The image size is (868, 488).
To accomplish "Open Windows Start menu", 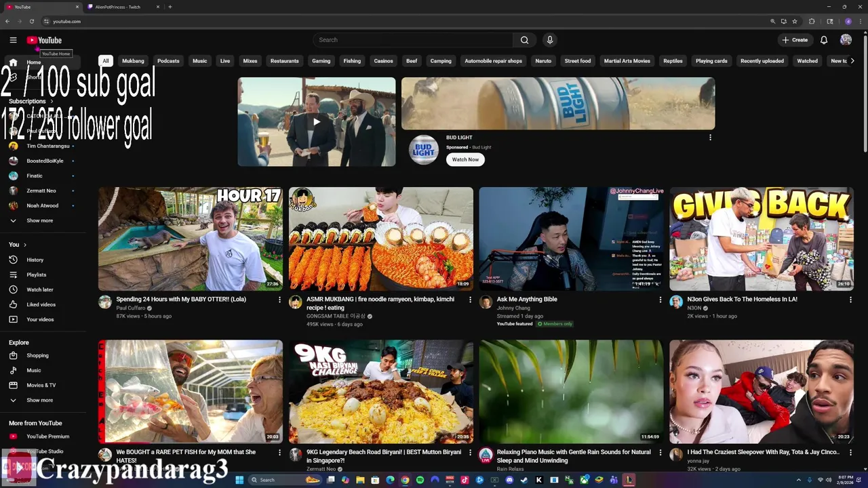I will coord(239,480).
